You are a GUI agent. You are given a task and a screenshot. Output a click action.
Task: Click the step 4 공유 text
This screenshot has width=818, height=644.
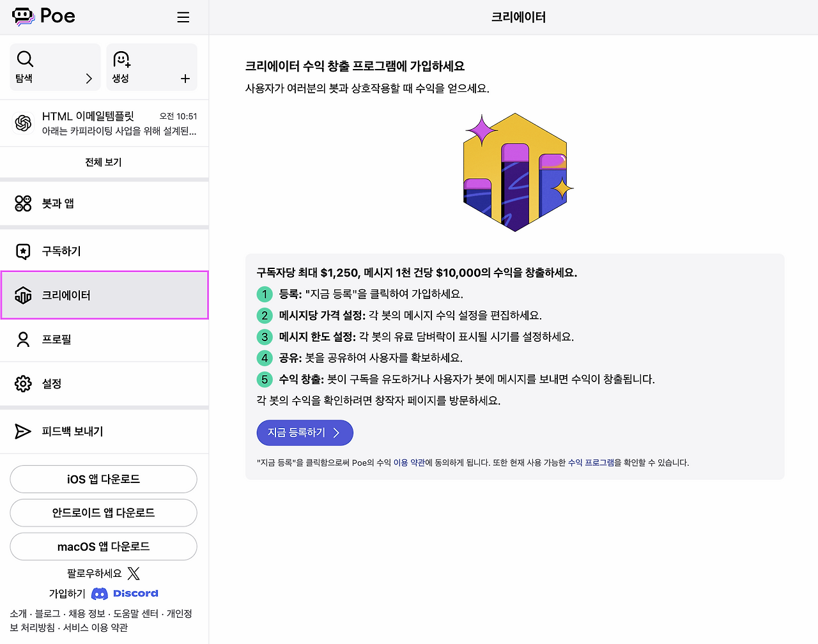pos(371,358)
